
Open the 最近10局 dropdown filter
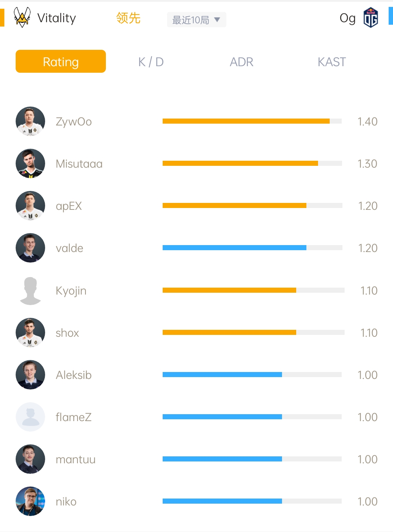tap(196, 20)
